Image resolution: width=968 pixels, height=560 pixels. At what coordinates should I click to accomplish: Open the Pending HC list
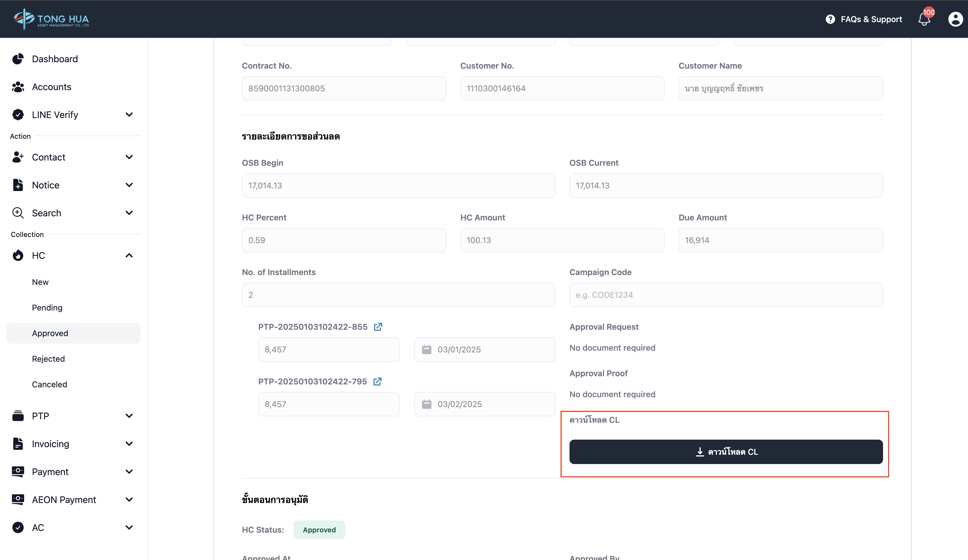[x=73, y=308]
